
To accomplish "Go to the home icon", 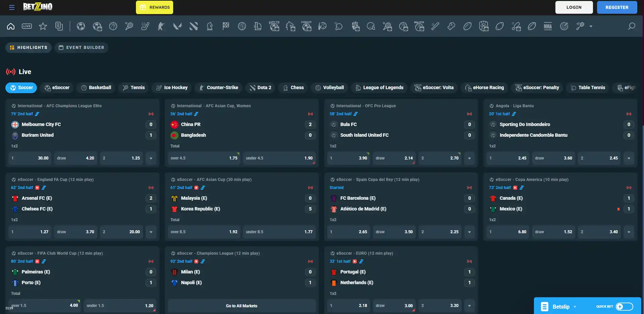I will (11, 26).
